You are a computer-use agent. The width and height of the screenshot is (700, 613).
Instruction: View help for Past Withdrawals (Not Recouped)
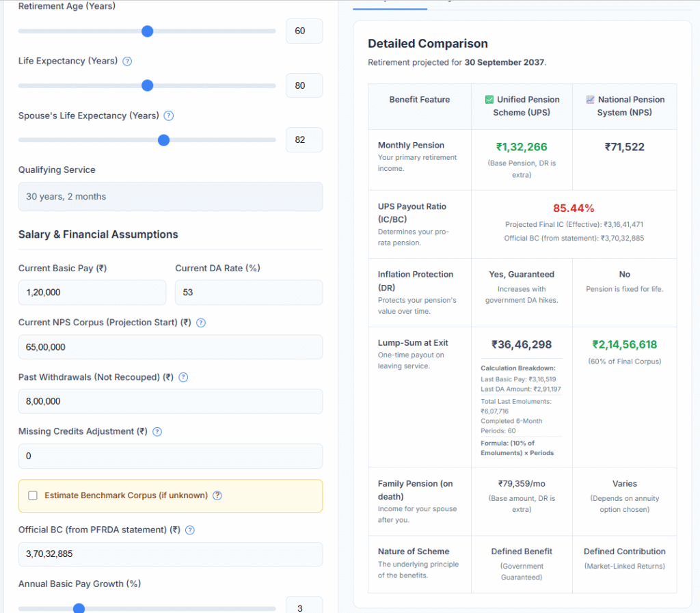[x=183, y=377]
